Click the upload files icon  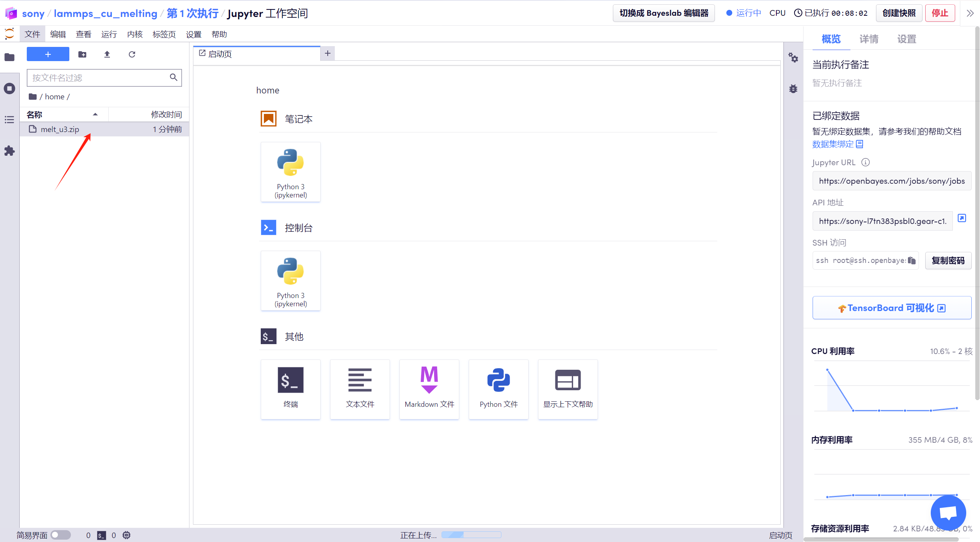[x=107, y=54]
